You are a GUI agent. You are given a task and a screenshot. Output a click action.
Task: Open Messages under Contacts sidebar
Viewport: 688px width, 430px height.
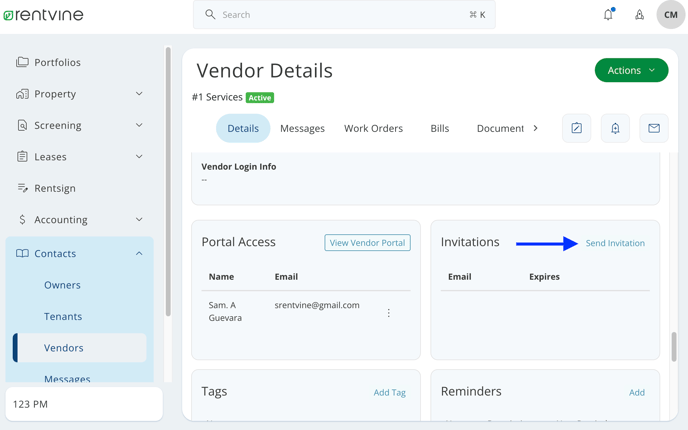[x=67, y=378]
